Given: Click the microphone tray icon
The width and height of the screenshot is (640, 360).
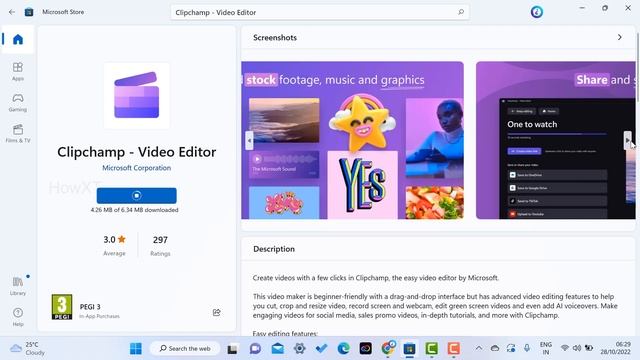Looking at the screenshot, I should (527, 348).
